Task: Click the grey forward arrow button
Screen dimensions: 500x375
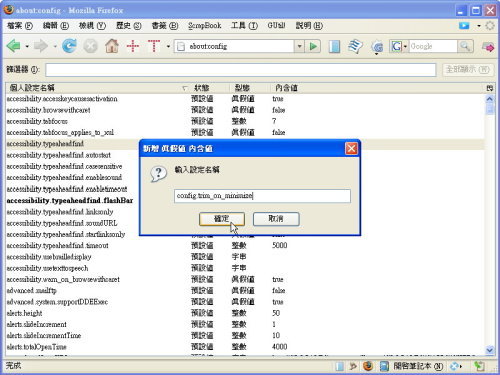Action: point(41,46)
